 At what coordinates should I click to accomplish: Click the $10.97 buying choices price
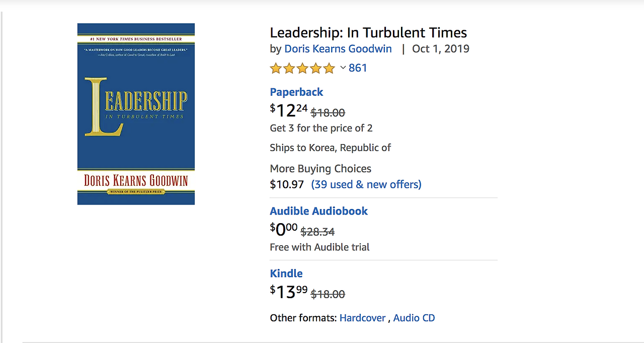(x=287, y=184)
